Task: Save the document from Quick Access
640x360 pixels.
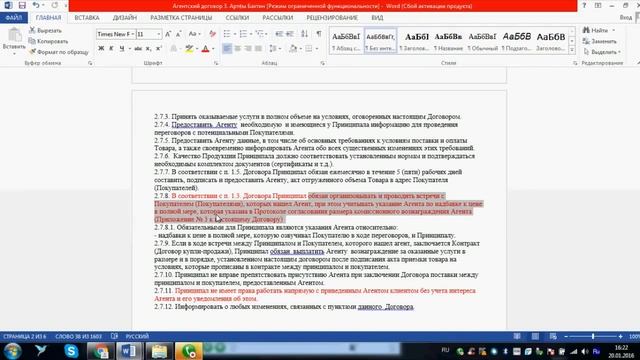Action: pyautogui.click(x=22, y=5)
